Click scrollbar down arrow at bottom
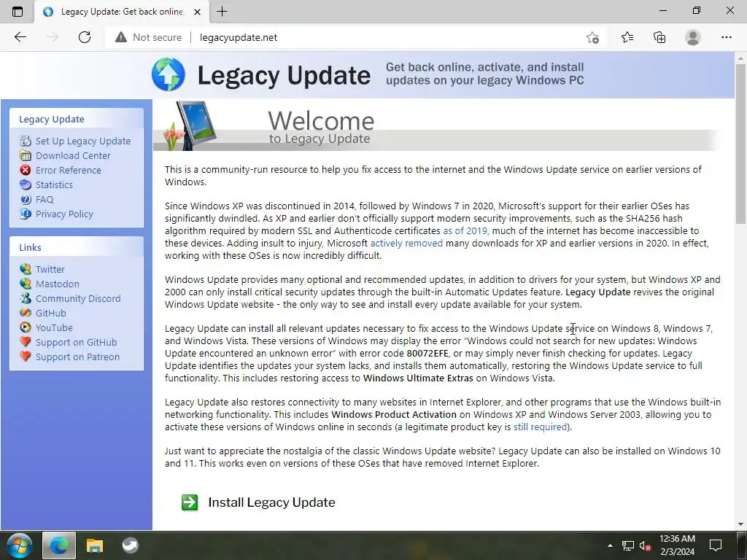Screen dimensions: 747x560 740,524
